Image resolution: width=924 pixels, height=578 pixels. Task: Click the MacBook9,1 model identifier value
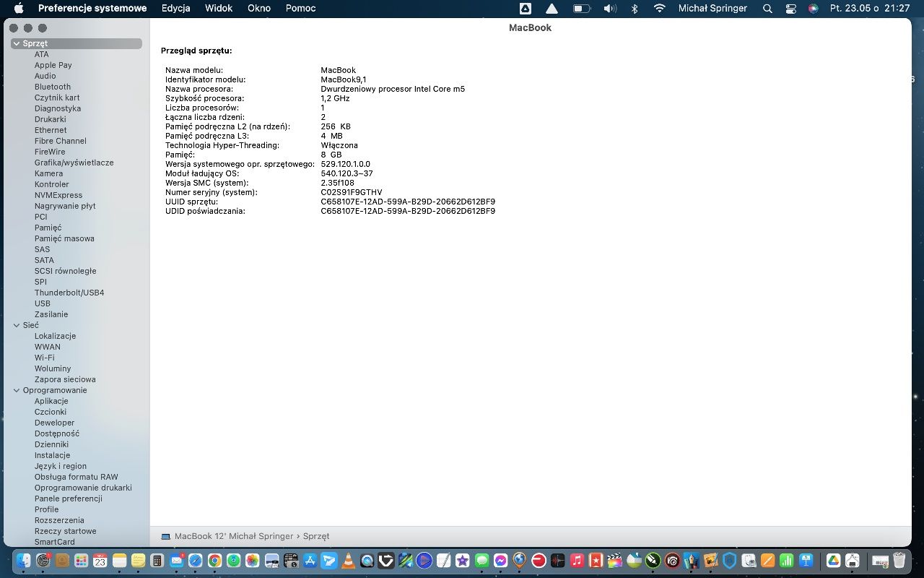tap(344, 79)
